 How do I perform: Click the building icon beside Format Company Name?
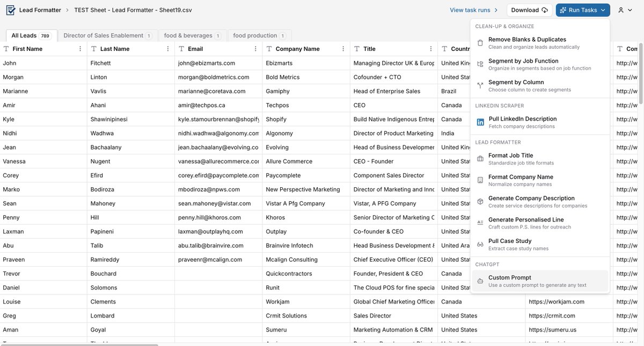coord(480,180)
